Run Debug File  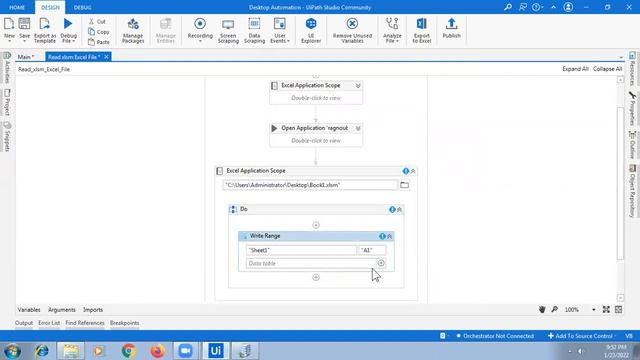tap(68, 30)
